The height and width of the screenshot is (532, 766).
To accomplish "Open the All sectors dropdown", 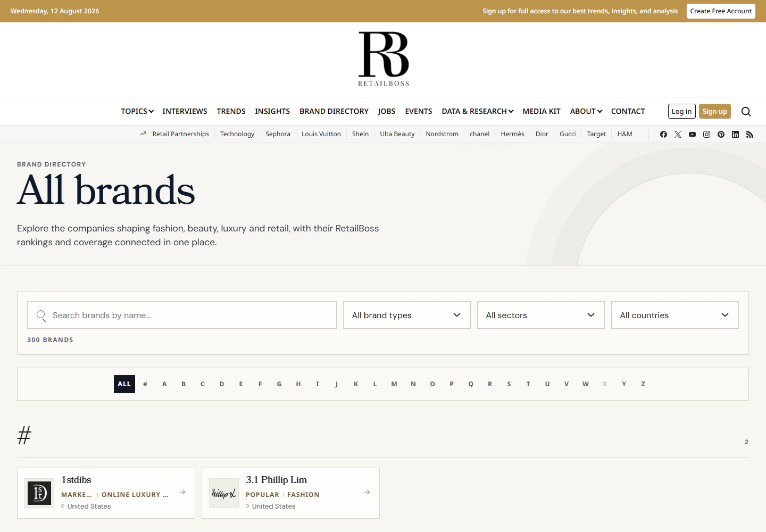I will pos(541,315).
